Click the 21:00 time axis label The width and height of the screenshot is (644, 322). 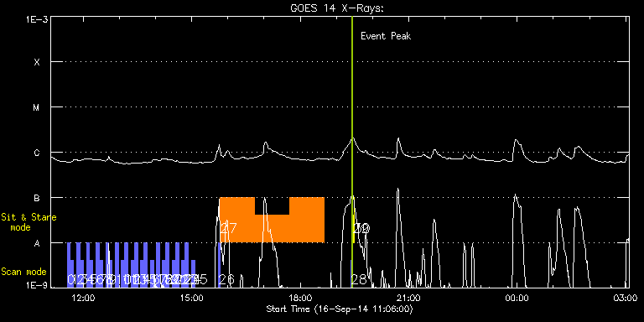[408, 299]
